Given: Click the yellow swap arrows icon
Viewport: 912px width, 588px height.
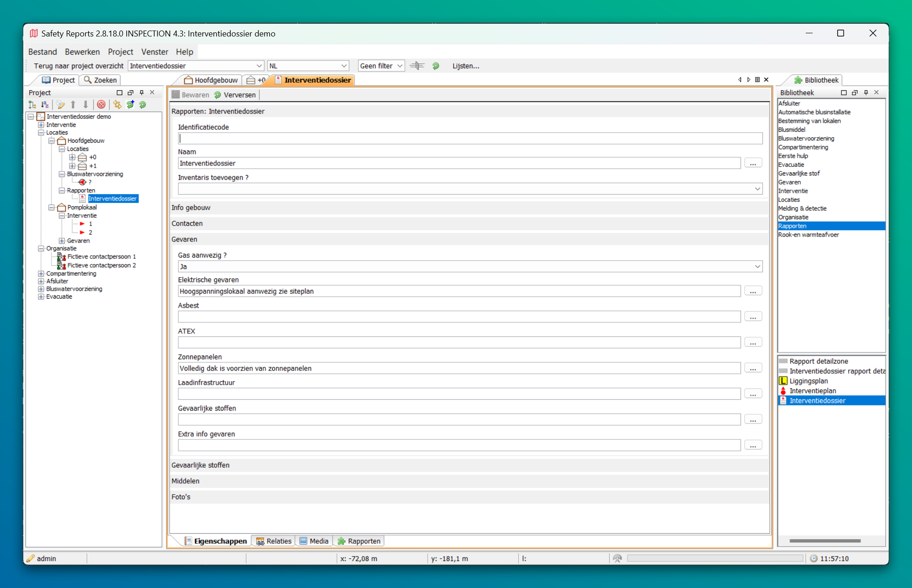Looking at the screenshot, I should 117,105.
